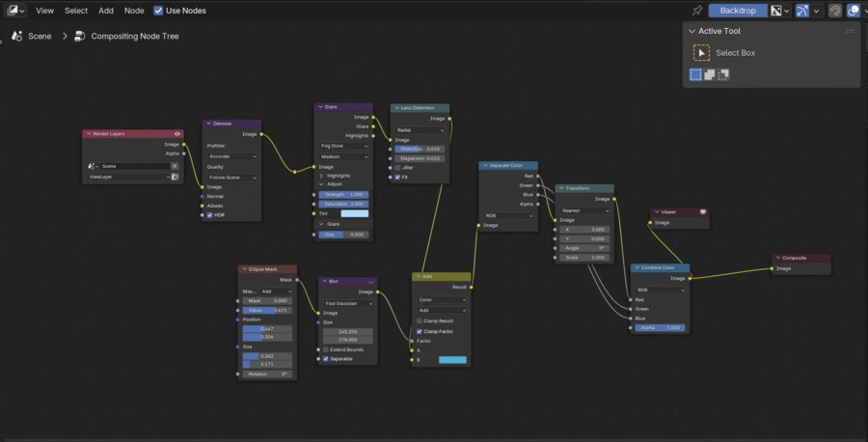Image resolution: width=868 pixels, height=442 pixels.
Task: Open the Select menu
Action: pyautogui.click(x=76, y=11)
